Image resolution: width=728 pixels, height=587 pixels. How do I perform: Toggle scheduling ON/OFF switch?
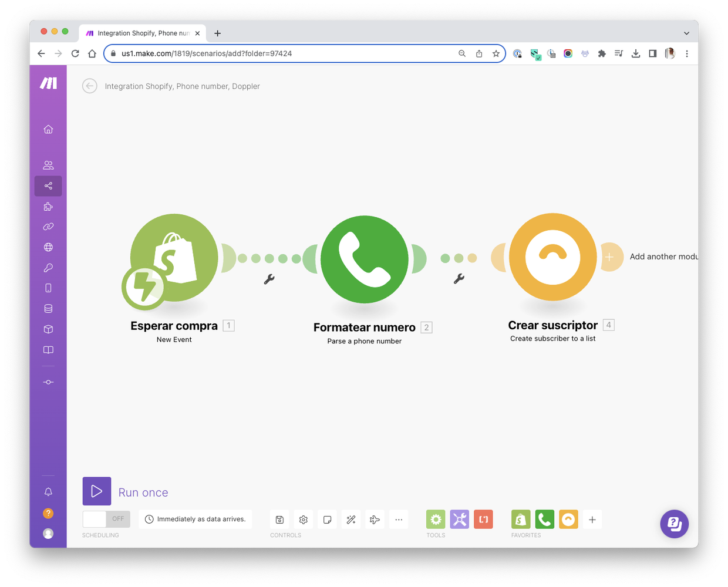point(106,519)
